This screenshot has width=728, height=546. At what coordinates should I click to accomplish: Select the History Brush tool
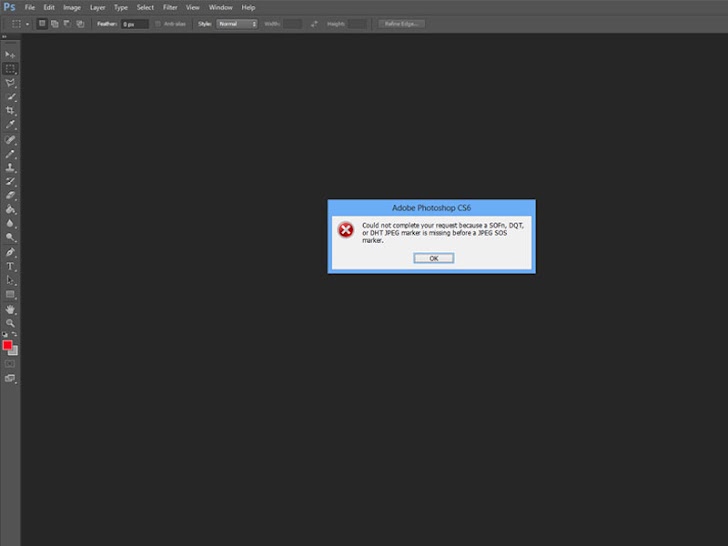point(10,182)
